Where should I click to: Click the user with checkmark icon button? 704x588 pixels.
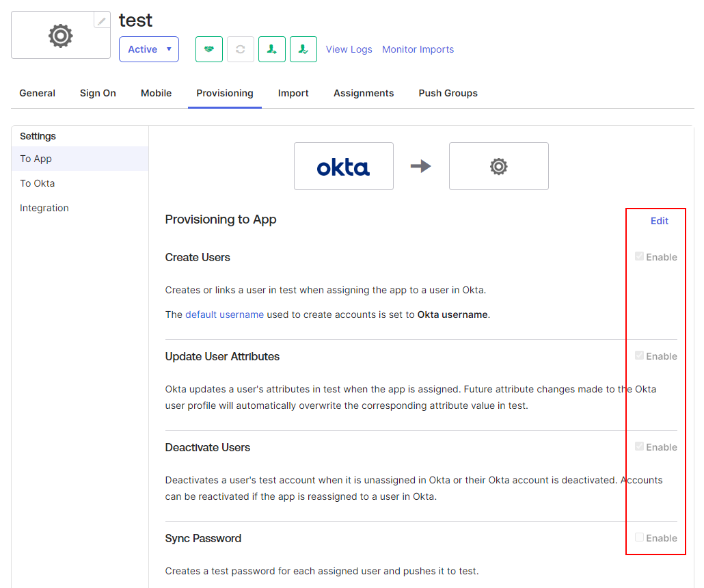pyautogui.click(x=303, y=49)
